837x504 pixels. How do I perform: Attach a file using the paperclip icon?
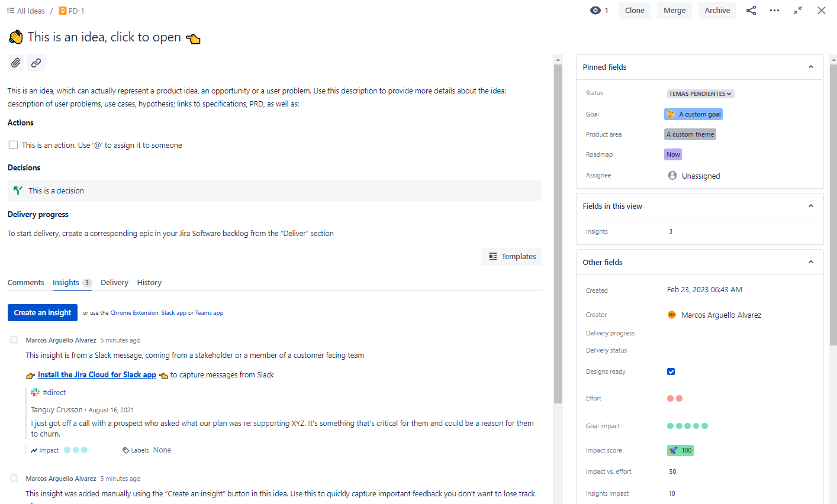(15, 62)
